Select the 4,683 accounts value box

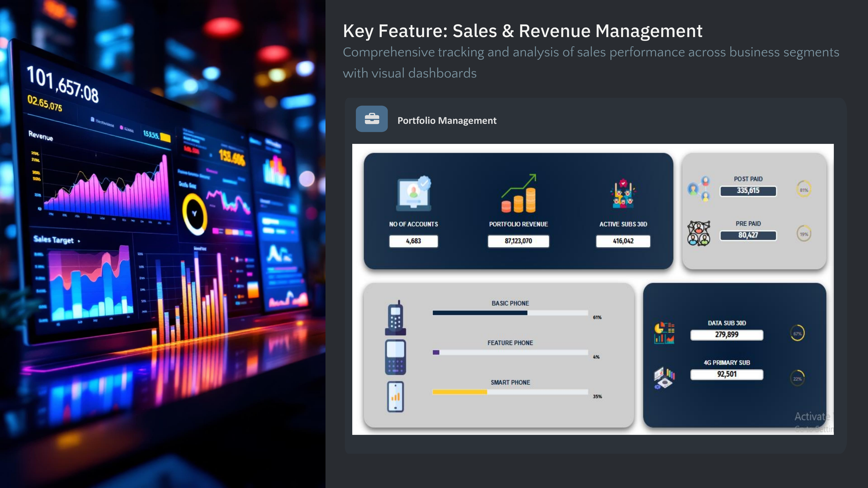[x=413, y=241]
